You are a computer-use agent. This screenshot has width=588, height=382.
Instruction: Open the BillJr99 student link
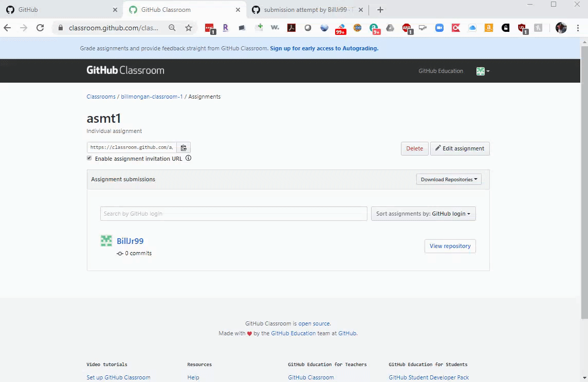(130, 241)
